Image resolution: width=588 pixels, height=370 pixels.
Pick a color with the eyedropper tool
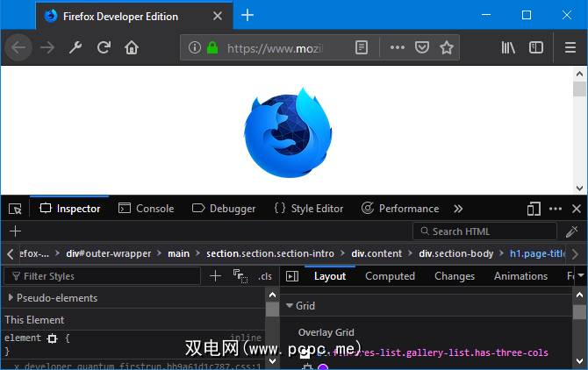(571, 231)
